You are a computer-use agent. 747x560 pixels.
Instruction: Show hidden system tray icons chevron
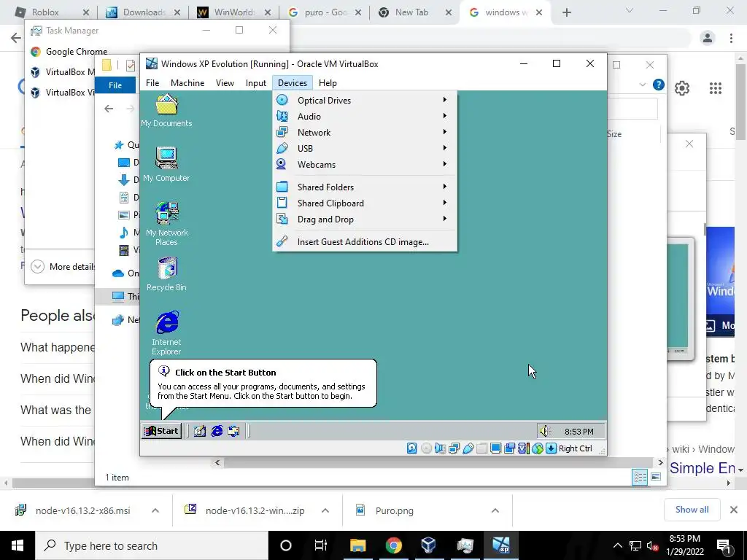[x=617, y=545]
